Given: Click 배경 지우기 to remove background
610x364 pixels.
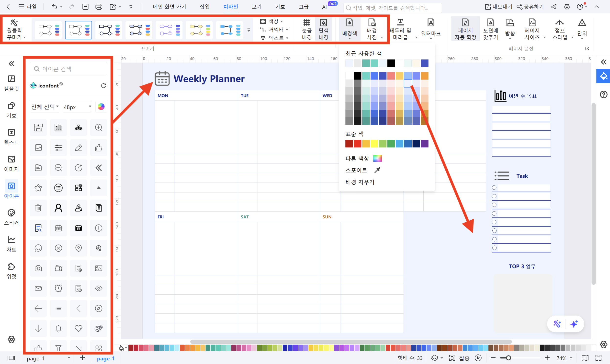Looking at the screenshot, I should click(360, 182).
